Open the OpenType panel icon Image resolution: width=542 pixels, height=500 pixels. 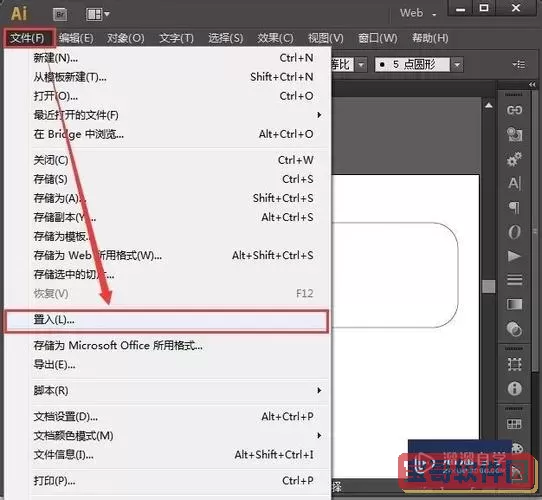coord(514,232)
